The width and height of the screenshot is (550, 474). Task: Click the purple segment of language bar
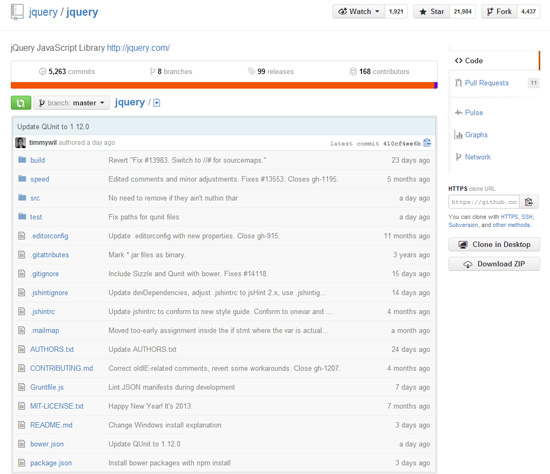click(x=436, y=85)
